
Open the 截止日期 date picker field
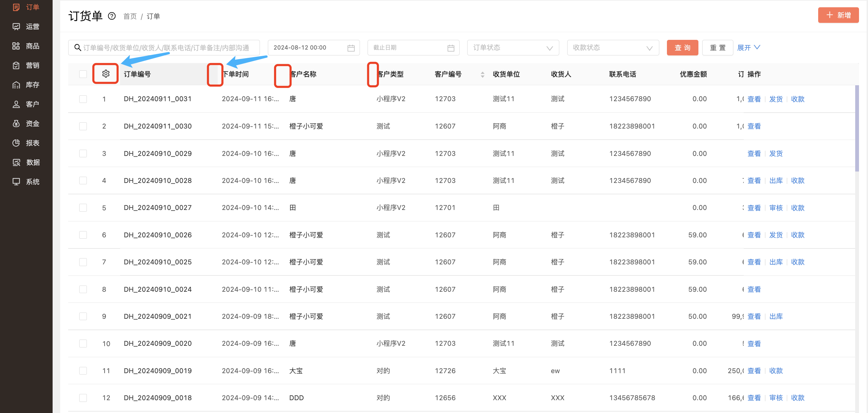[413, 47]
